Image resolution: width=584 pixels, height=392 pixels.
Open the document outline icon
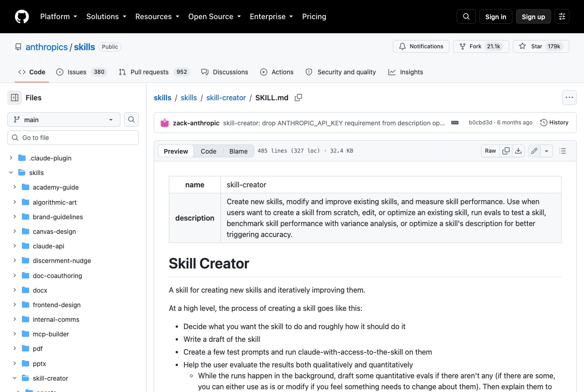click(563, 151)
